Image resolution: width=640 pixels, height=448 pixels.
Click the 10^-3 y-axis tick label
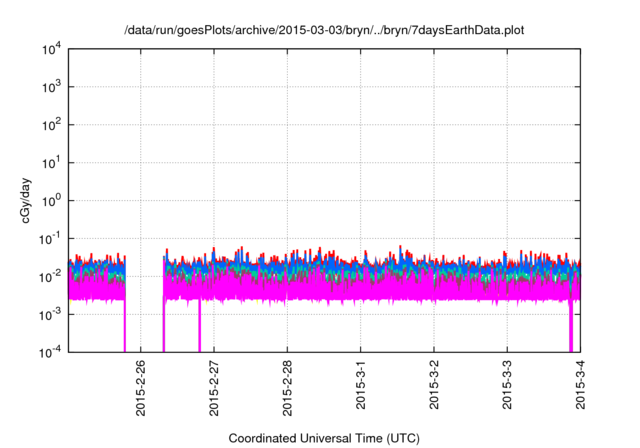[x=50, y=315]
